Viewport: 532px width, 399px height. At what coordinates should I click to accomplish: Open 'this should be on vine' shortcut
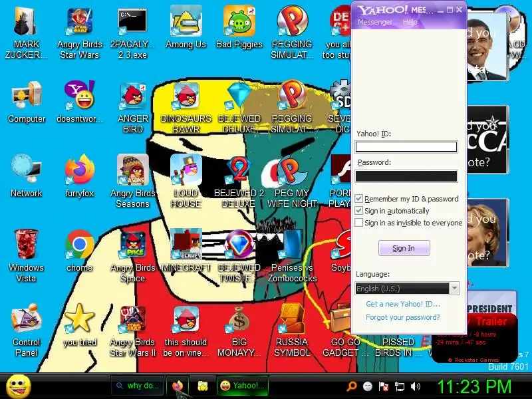click(186, 330)
